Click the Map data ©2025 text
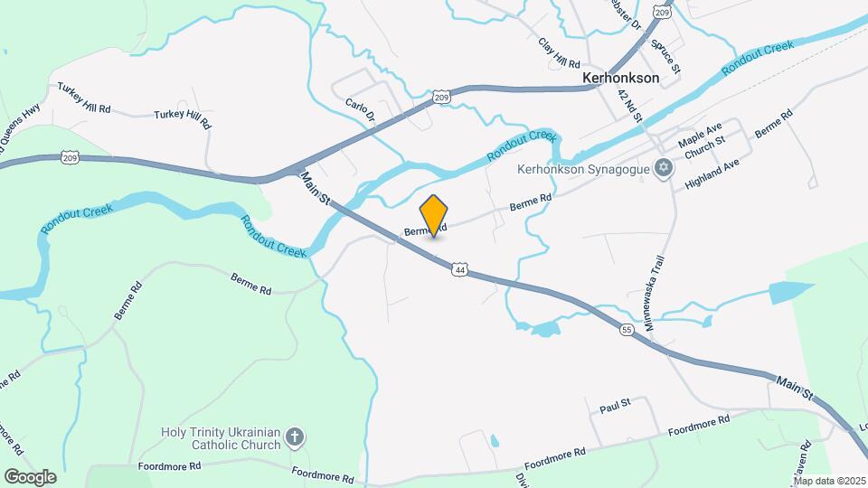Viewport: 868px width, 488px height. coord(829,482)
